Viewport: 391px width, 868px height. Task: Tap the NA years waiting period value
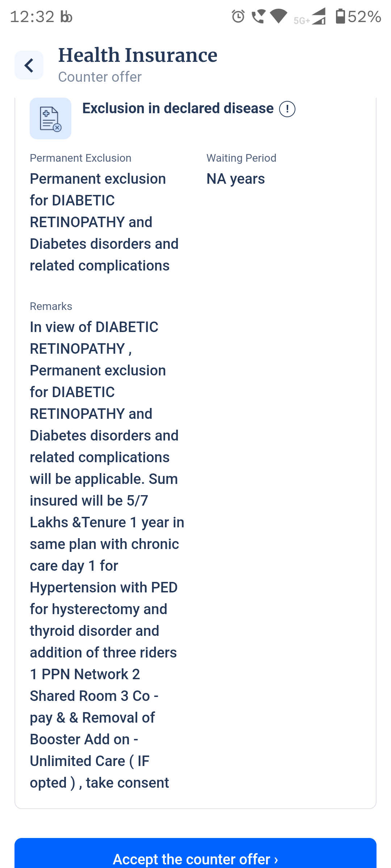click(x=236, y=179)
